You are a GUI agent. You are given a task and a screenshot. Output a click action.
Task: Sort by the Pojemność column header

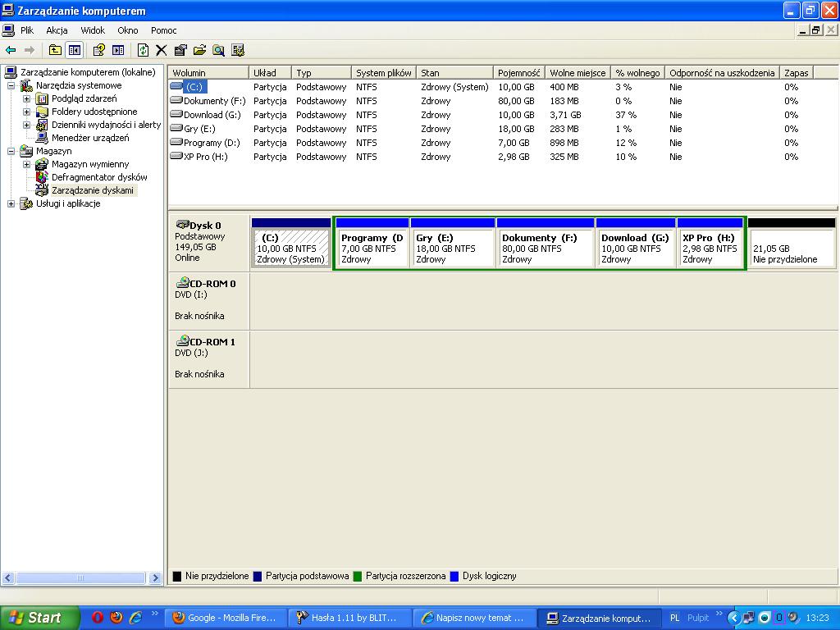[x=518, y=73]
